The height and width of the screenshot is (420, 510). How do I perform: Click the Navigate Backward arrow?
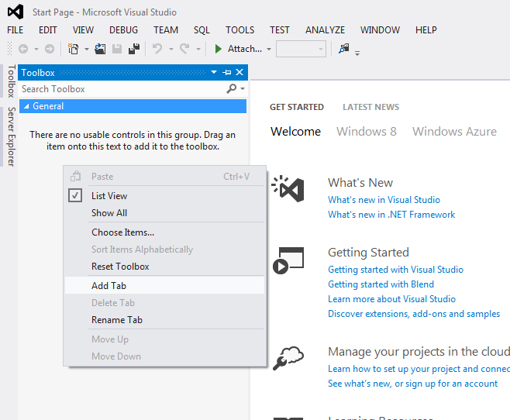pyautogui.click(x=23, y=49)
